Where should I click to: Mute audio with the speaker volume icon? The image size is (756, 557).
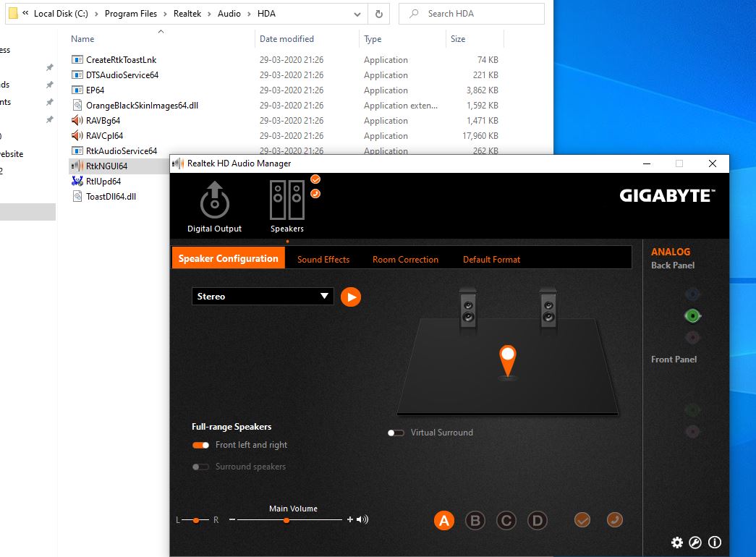(x=362, y=519)
